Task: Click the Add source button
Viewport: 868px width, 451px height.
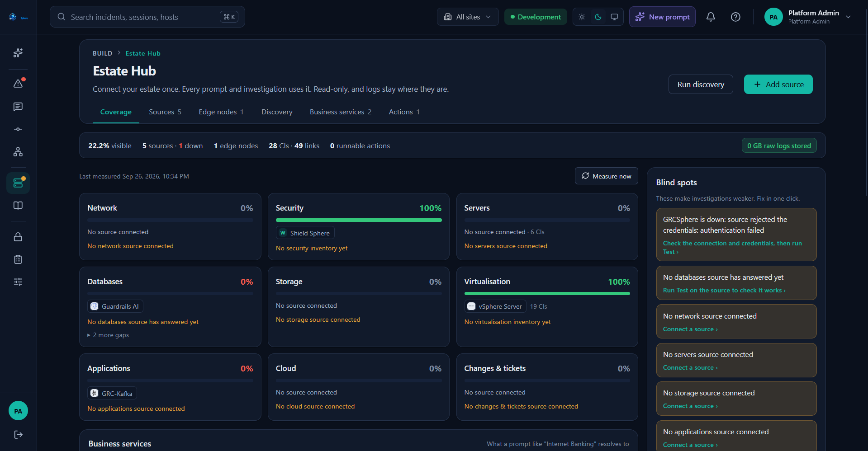Action: click(x=778, y=85)
